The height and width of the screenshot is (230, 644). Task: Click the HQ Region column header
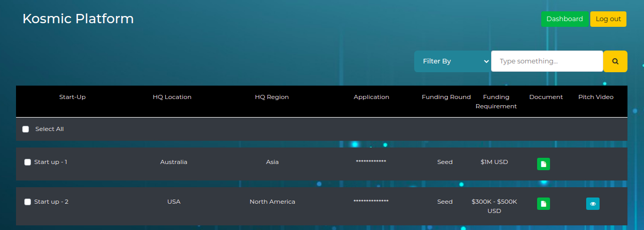point(272,97)
